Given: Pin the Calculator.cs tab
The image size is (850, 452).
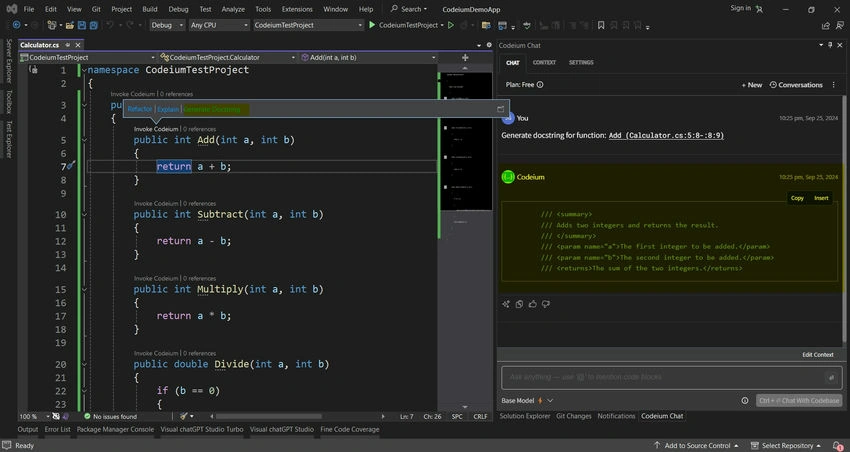Looking at the screenshot, I should coord(68,45).
